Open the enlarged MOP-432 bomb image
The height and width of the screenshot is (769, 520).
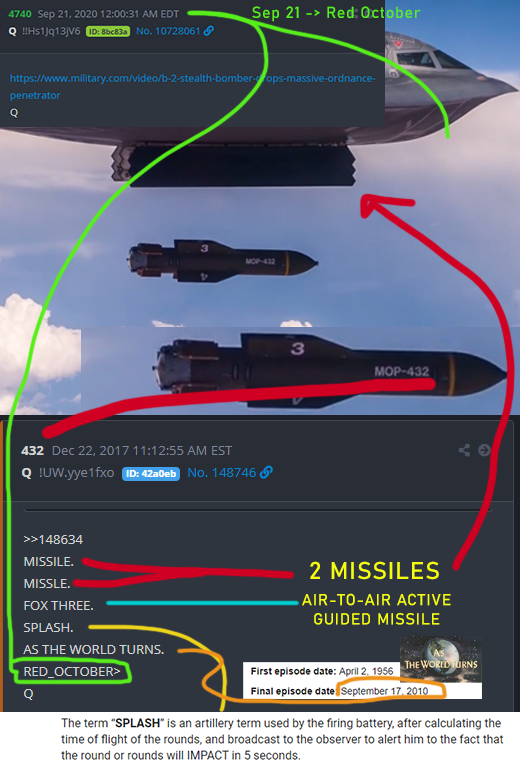(x=294, y=370)
